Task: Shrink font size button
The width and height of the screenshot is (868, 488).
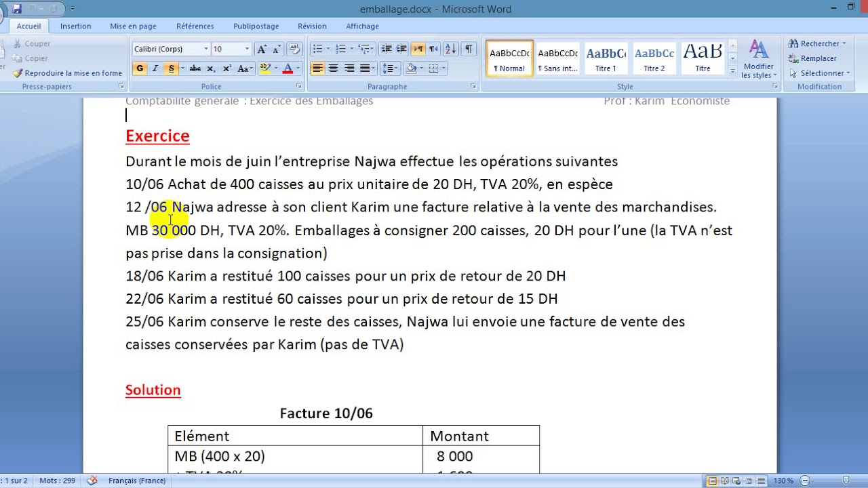Action: click(277, 49)
